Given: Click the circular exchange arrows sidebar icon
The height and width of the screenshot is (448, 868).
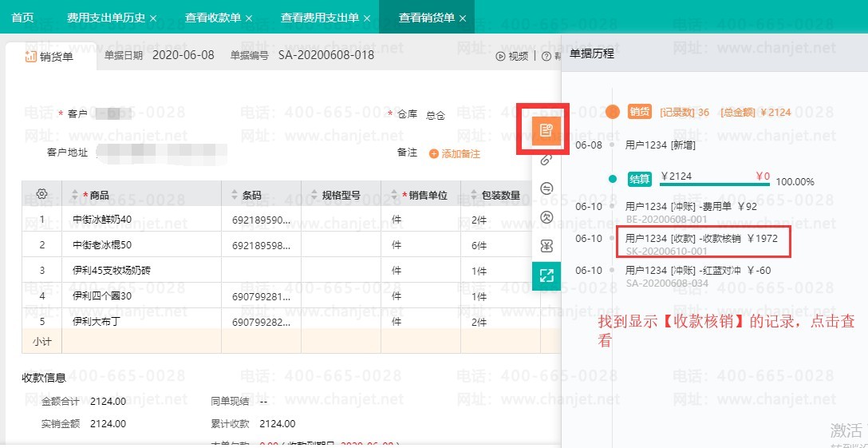Looking at the screenshot, I should (x=546, y=188).
